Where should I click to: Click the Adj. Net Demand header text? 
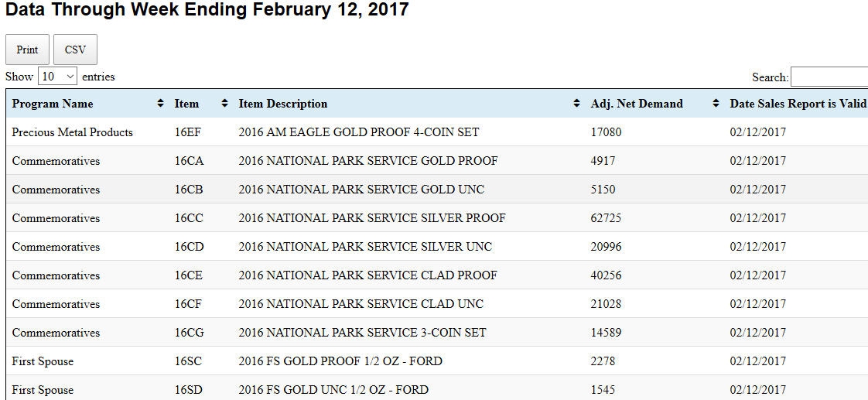[637, 104]
